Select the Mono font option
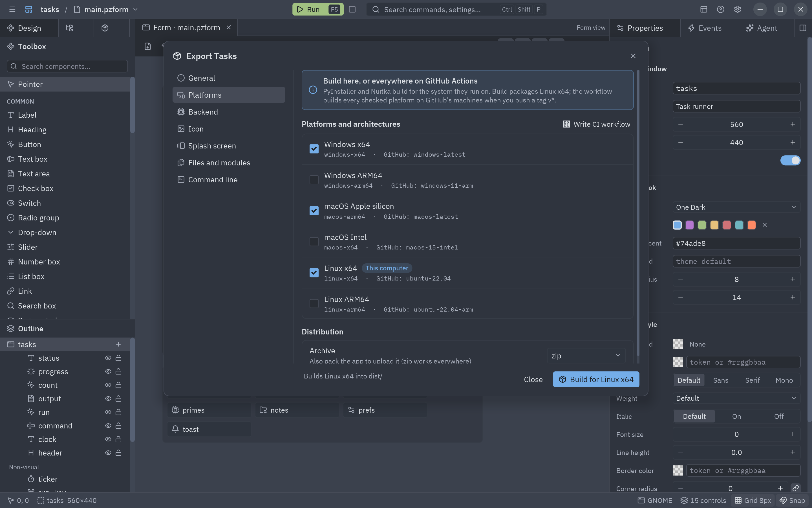The height and width of the screenshot is (508, 812). [784, 380]
